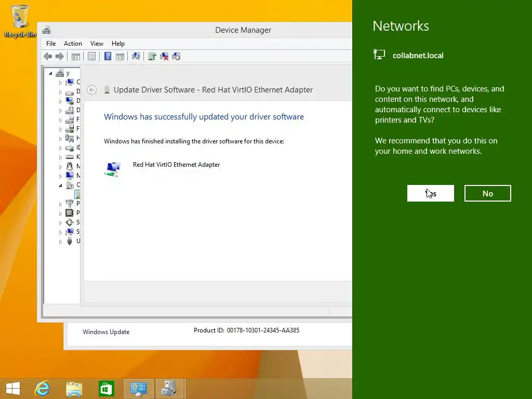
Task: Select the USB controllers plug icon
Action: click(70, 241)
